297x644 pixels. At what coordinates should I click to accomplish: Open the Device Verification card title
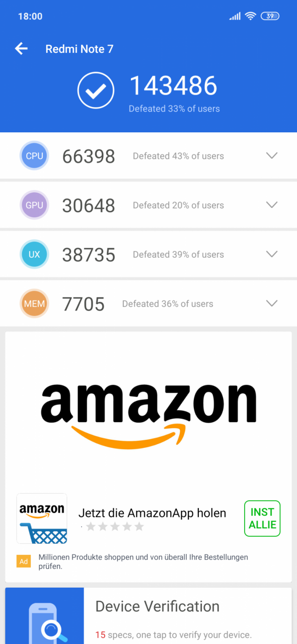[x=158, y=606]
